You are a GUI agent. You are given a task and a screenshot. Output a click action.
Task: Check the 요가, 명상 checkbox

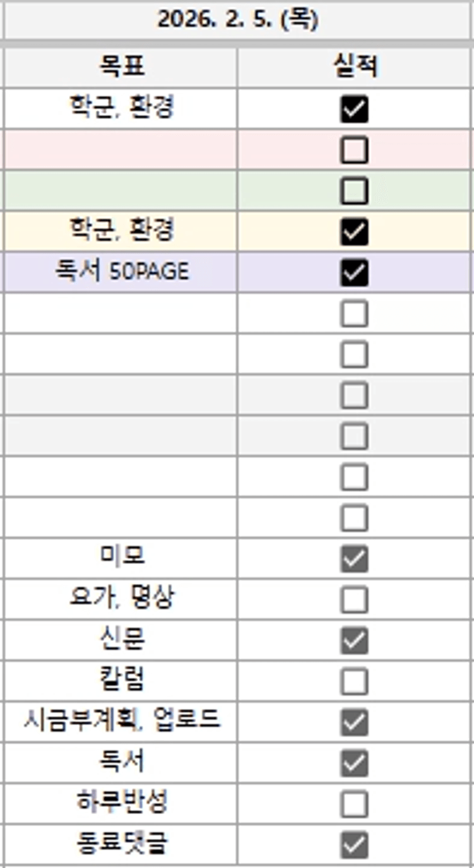point(354,600)
